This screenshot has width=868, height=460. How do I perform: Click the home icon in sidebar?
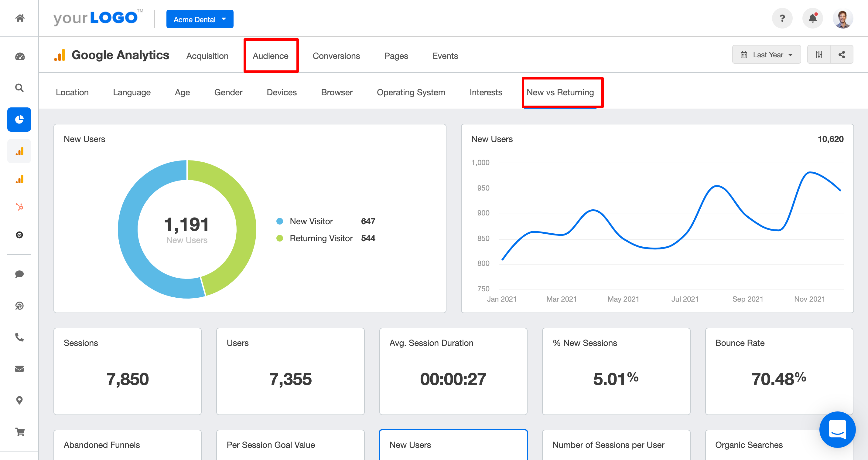tap(19, 18)
